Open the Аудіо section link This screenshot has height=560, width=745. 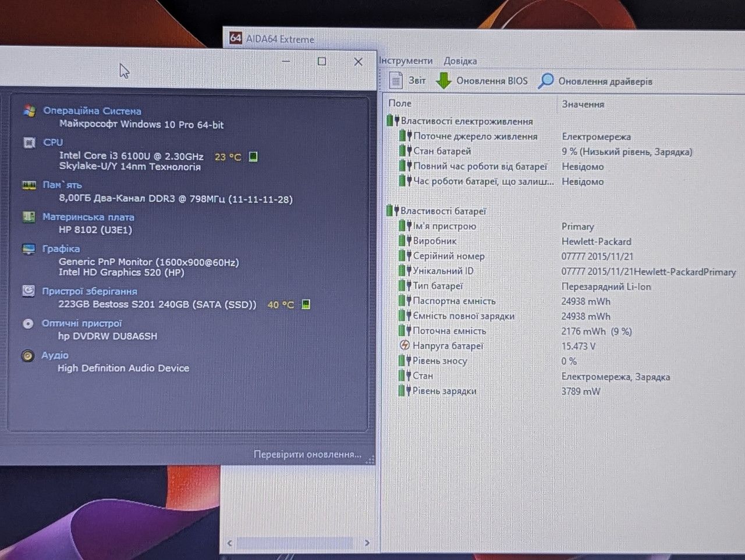tap(55, 355)
